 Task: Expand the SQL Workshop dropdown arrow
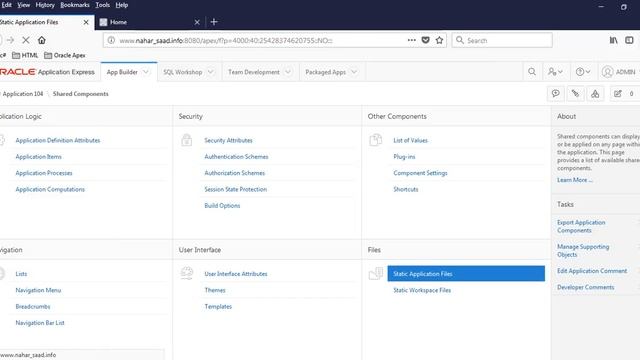(211, 72)
